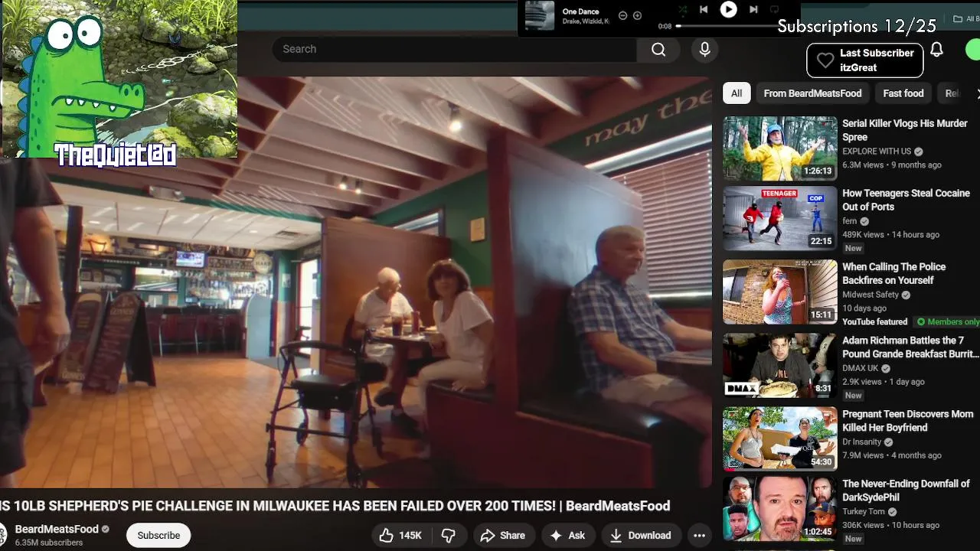Click in the YouTube Search field
Viewport: 980px width, 551px height.
454,49
